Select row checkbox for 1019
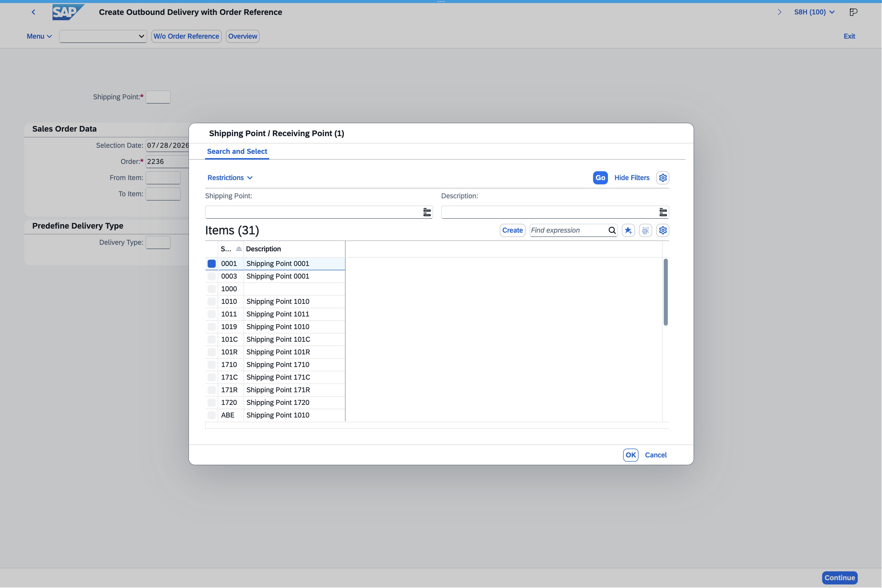882x588 pixels. click(211, 327)
